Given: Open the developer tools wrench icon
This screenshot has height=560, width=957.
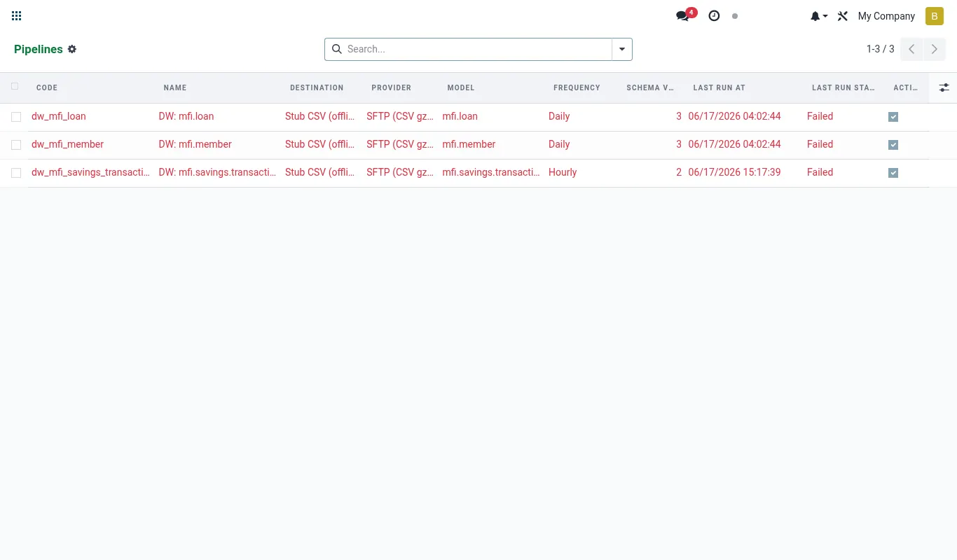Looking at the screenshot, I should click(x=843, y=16).
